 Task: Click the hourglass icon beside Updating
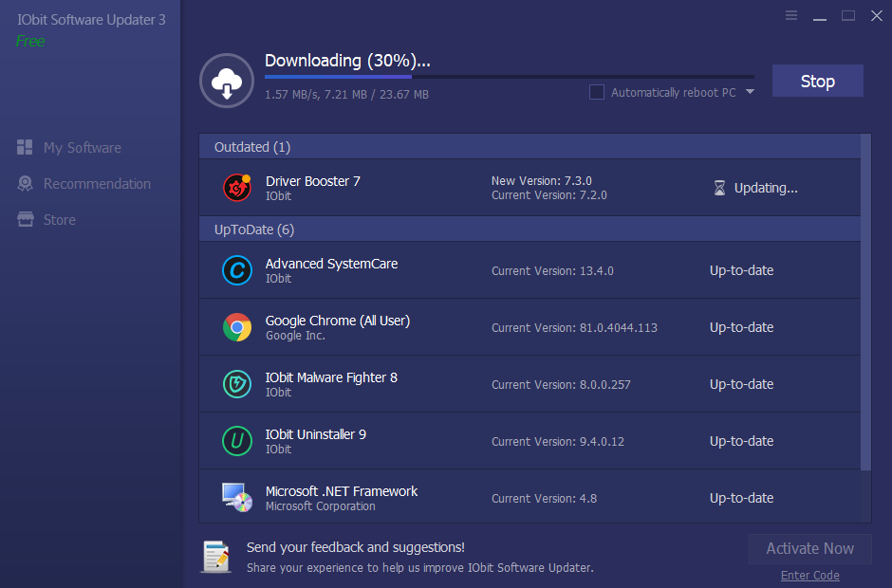[719, 188]
